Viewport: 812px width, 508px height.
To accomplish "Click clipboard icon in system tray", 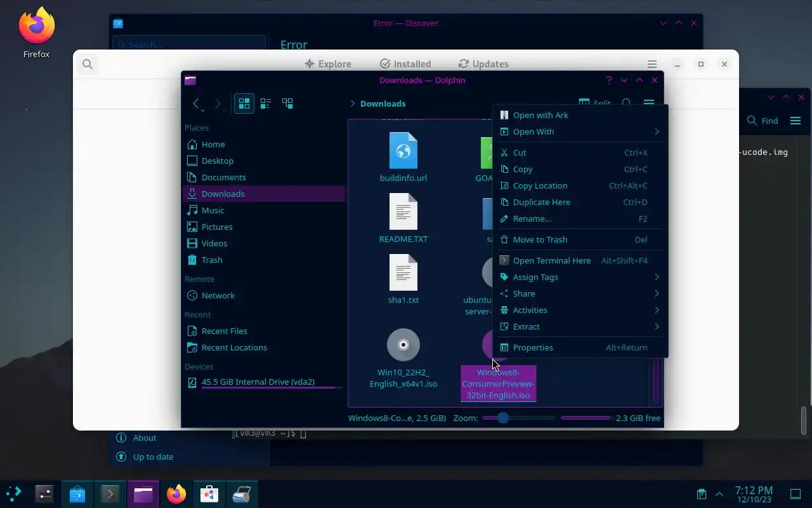I will (x=701, y=493).
